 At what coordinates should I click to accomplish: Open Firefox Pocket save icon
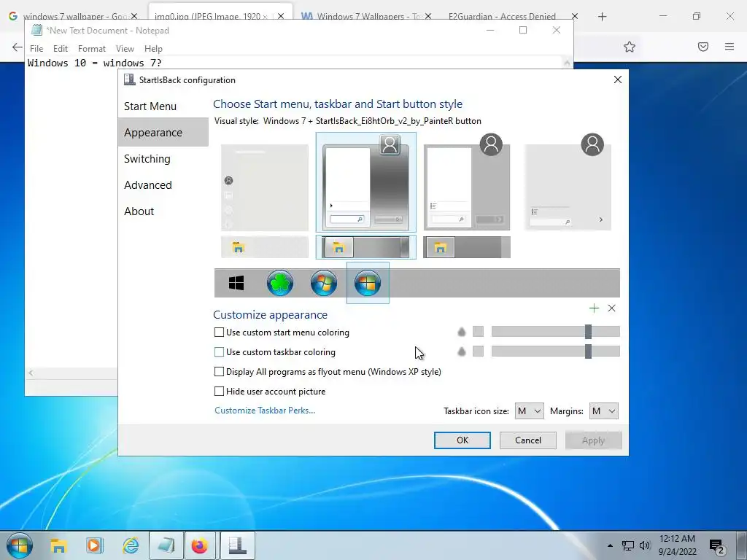pyautogui.click(x=703, y=47)
